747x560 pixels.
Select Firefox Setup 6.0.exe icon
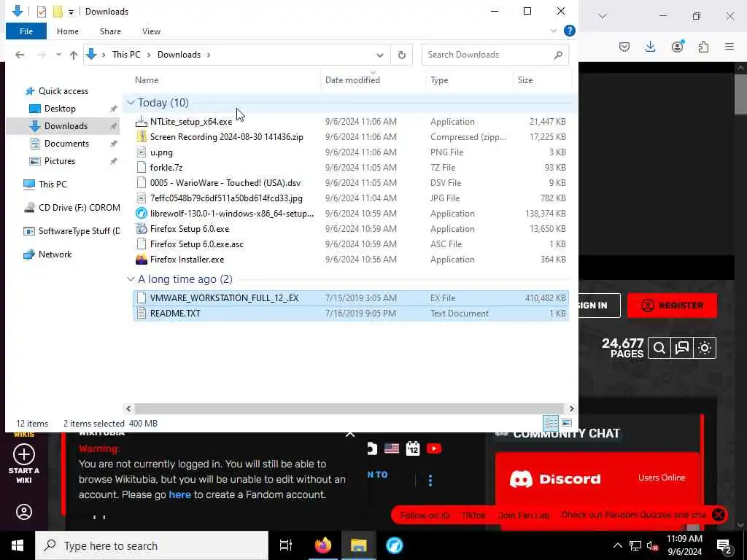[142, 229]
